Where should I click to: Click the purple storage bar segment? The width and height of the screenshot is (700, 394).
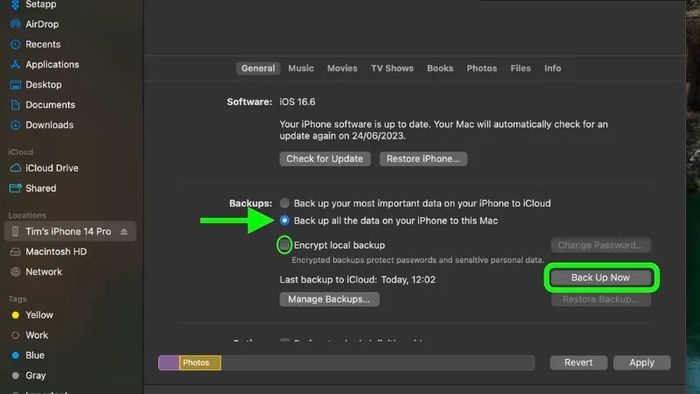pos(169,363)
